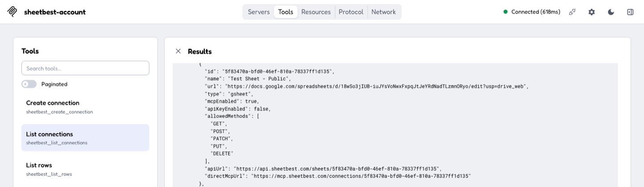Click the connection plug icon
The height and width of the screenshot is (187, 644).
[x=572, y=12]
